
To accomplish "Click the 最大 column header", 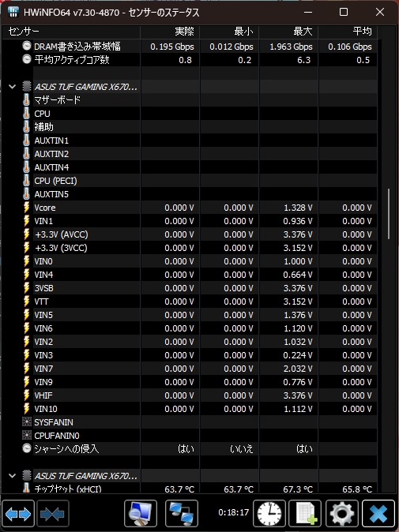I will [x=288, y=32].
